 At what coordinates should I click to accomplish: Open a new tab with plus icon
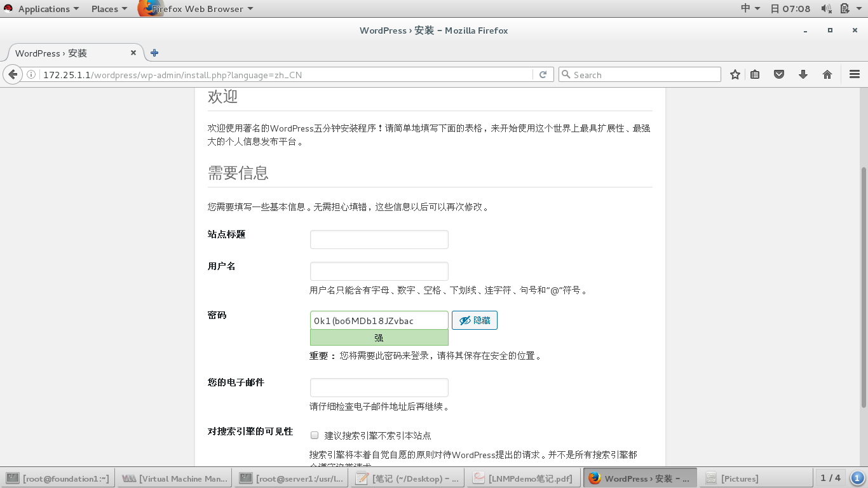pos(154,53)
